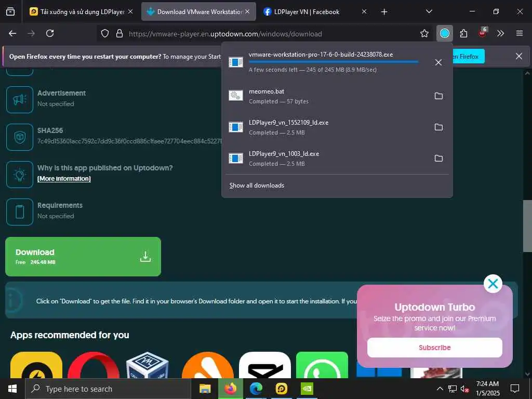Expand the list all tabs dropdown
532x399 pixels.
click(x=429, y=11)
